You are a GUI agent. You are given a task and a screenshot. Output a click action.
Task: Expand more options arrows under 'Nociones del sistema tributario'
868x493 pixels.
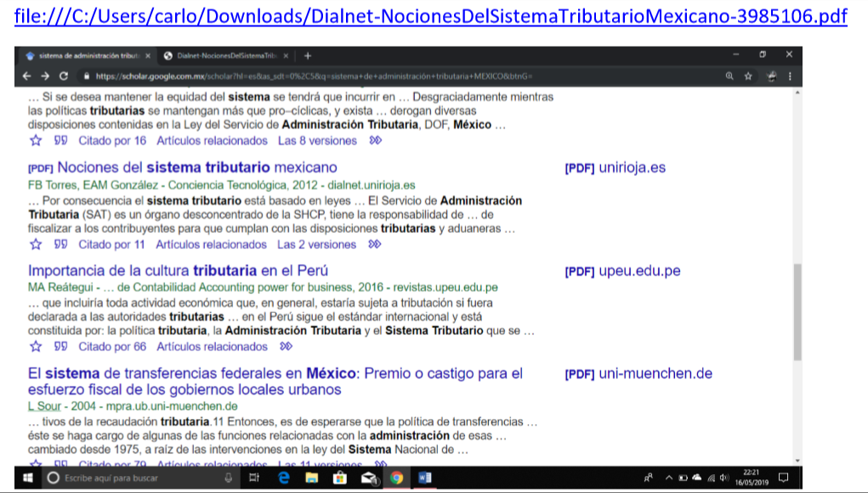click(x=375, y=245)
